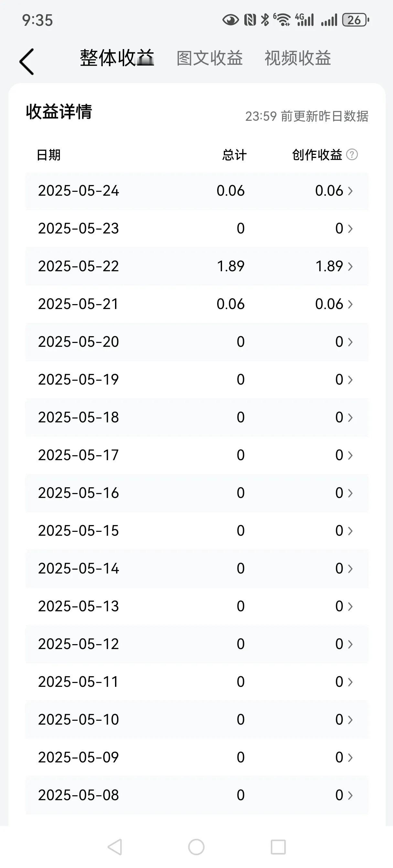The width and height of the screenshot is (393, 868).
Task: Expand details chevron for 2025-05-22
Action: pyautogui.click(x=350, y=266)
